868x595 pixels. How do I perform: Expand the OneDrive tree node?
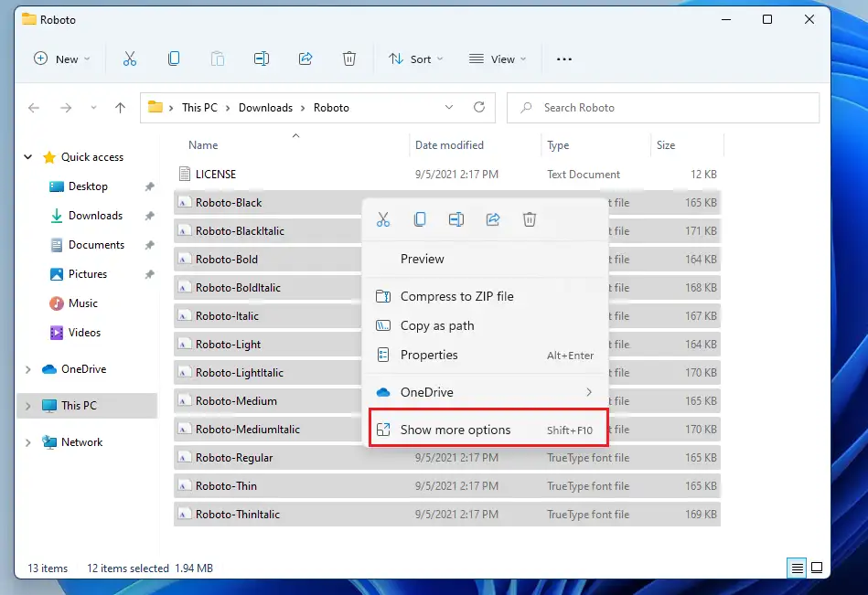[28, 369]
